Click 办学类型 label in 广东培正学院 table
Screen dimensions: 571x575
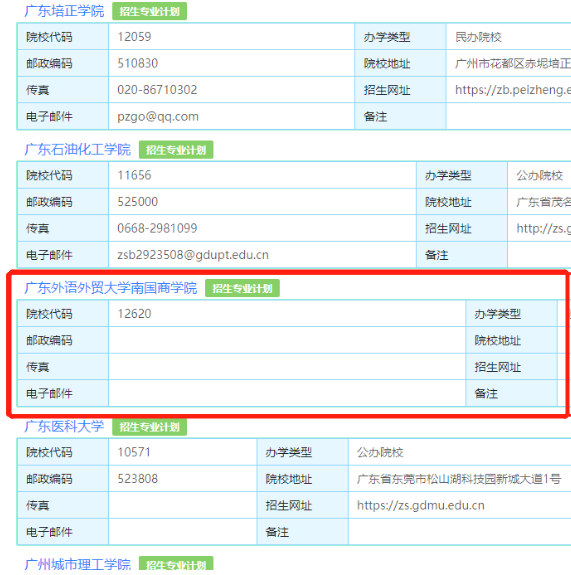pyautogui.click(x=387, y=37)
